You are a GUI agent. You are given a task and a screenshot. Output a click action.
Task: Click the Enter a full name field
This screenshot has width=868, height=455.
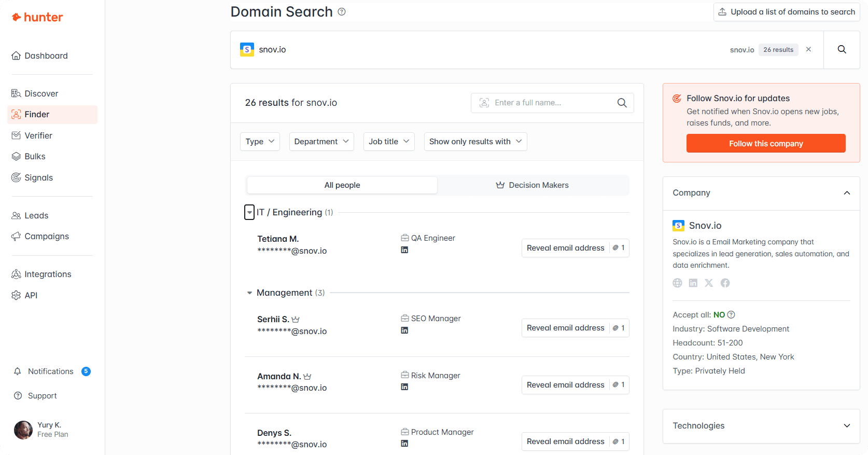[550, 103]
